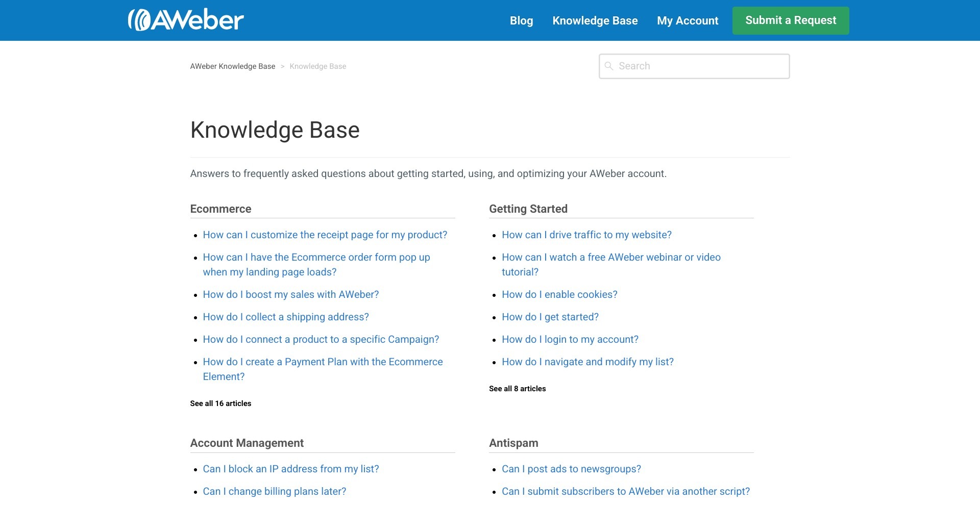Click 'See all 8 articles' link
This screenshot has width=980, height=506.
click(517, 389)
